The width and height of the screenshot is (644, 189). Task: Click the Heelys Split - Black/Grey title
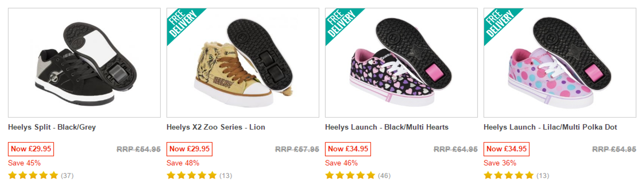click(x=52, y=127)
